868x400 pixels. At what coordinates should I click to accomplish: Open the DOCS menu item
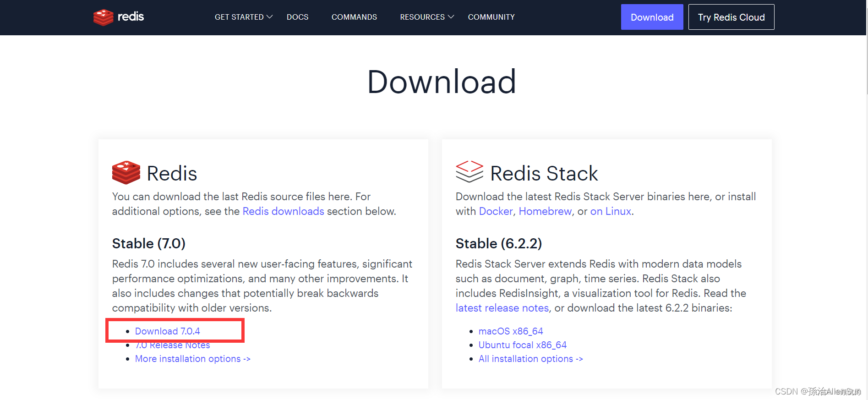[298, 17]
